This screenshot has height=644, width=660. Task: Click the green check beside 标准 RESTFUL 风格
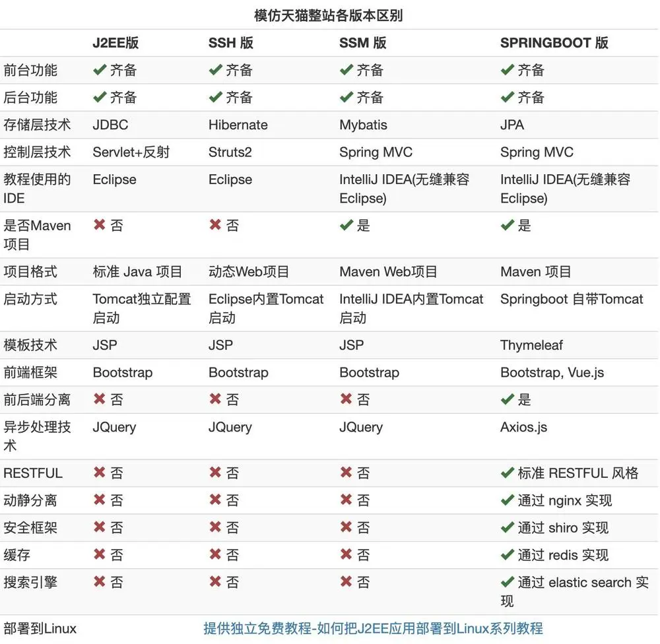(x=507, y=473)
